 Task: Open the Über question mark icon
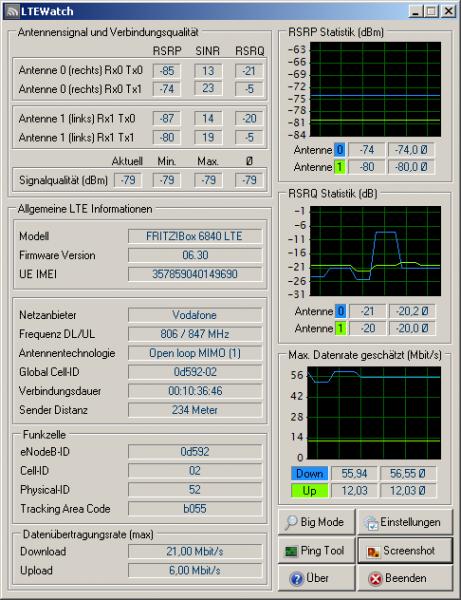[296, 579]
